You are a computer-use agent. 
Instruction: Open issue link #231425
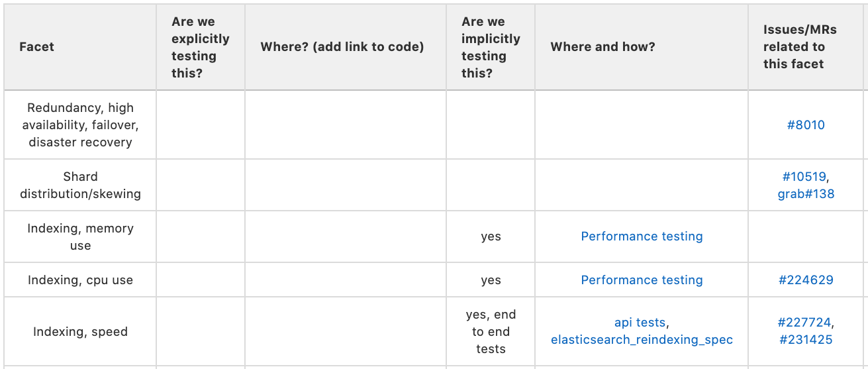[806, 340]
